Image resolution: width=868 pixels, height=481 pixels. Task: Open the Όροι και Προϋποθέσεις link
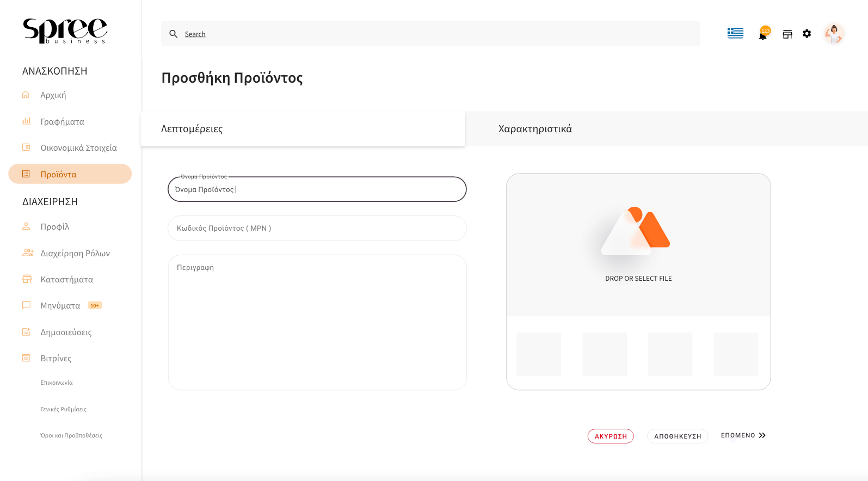(x=71, y=435)
